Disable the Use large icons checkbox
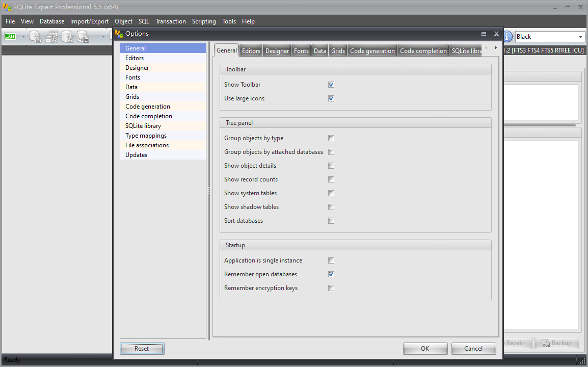 tap(331, 98)
